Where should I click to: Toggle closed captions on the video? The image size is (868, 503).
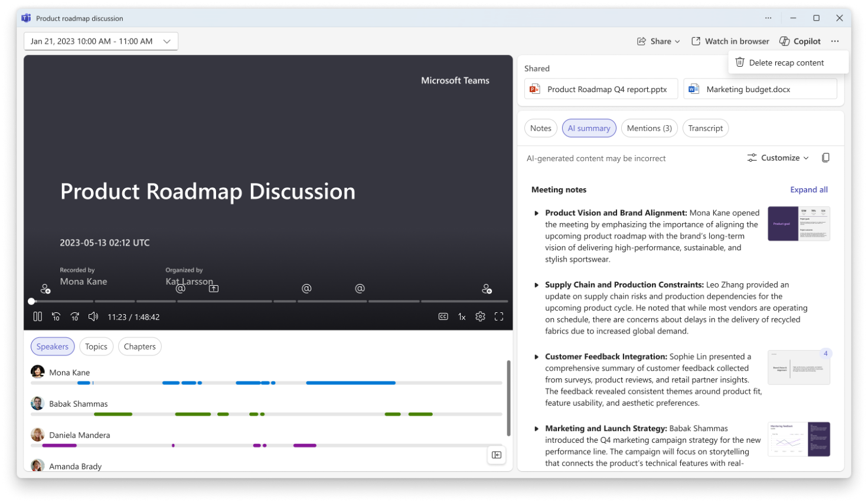click(x=443, y=317)
